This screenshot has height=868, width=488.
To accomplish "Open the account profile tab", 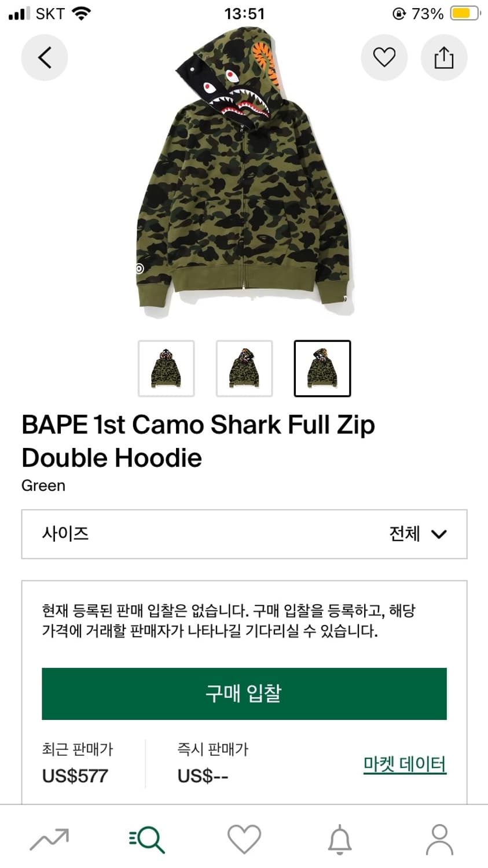I will [x=439, y=840].
